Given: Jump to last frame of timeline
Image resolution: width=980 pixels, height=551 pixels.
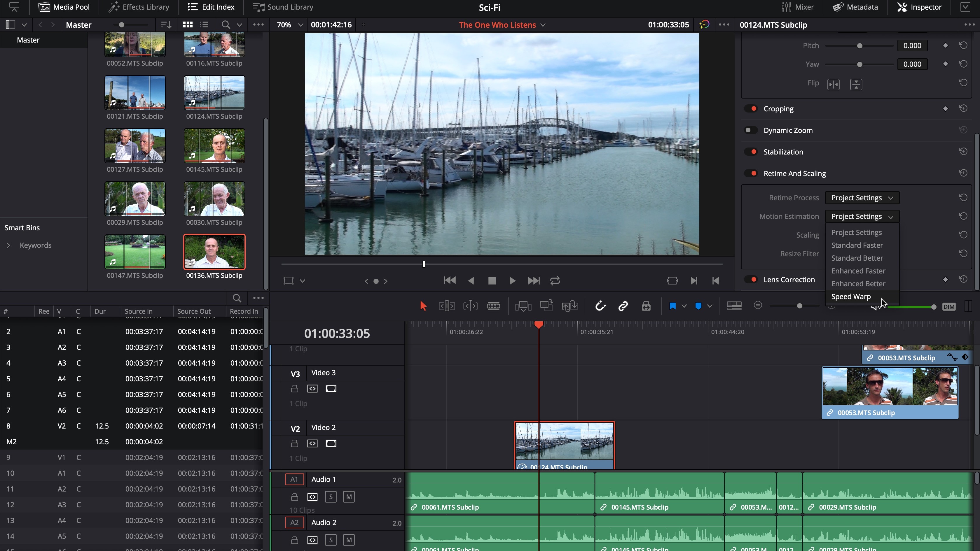Looking at the screenshot, I should (534, 281).
